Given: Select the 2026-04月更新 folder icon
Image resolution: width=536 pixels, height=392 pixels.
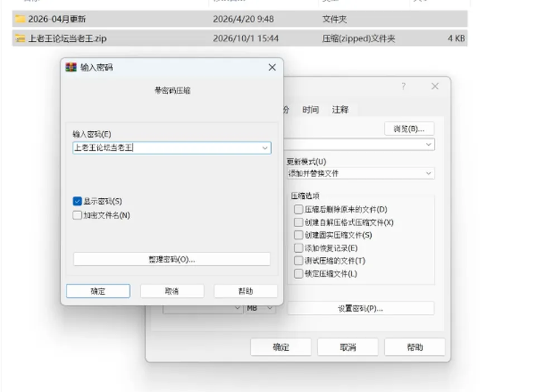Looking at the screenshot, I should (20, 19).
